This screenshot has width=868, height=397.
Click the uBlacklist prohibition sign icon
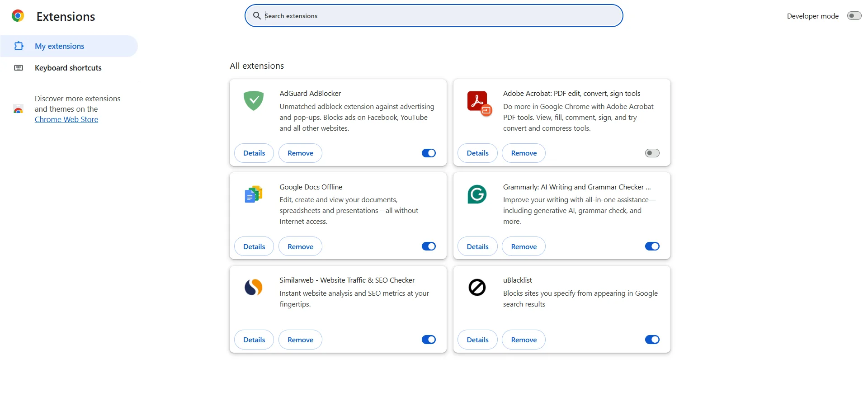pos(477,287)
